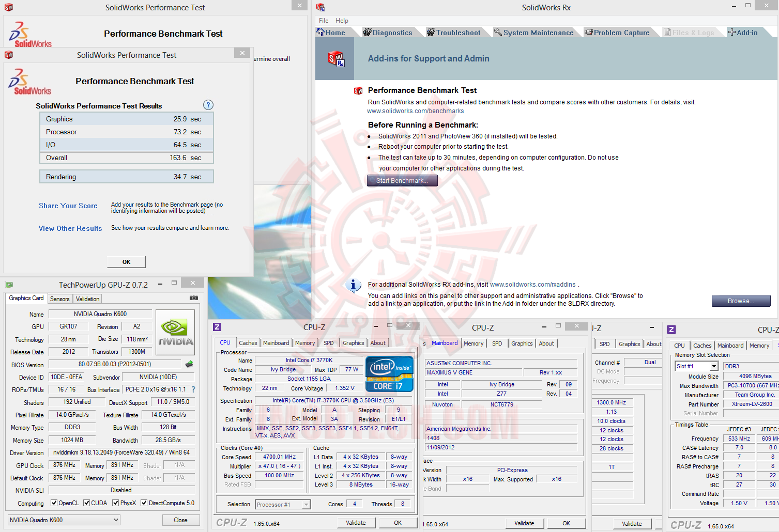Screen dimensions: 779x532
Task: Toggle the OpenCL checkbox in GPU-Z
Action: [54, 503]
